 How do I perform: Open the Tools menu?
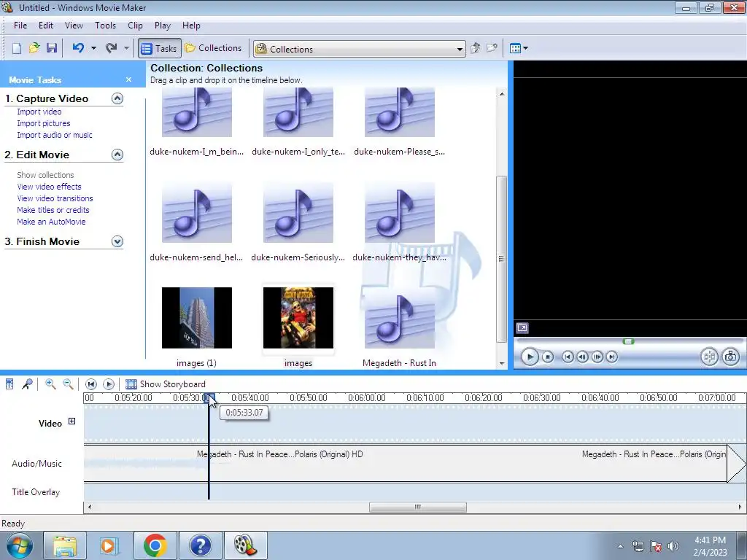(105, 26)
